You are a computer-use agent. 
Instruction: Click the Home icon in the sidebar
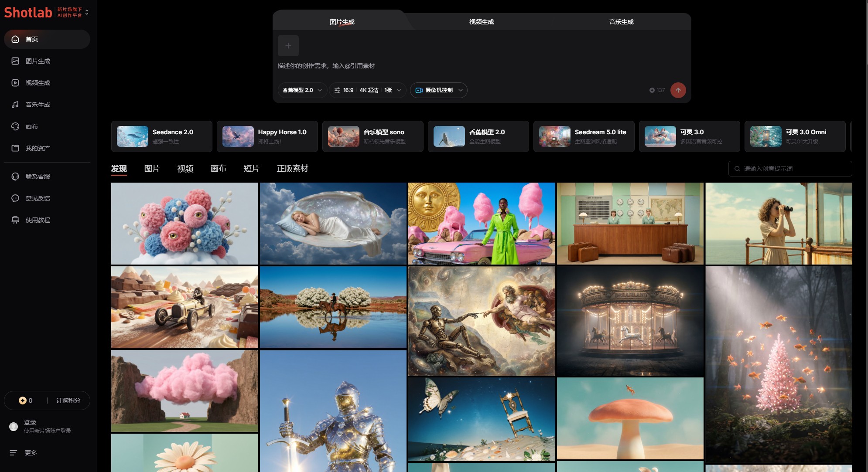pyautogui.click(x=15, y=39)
